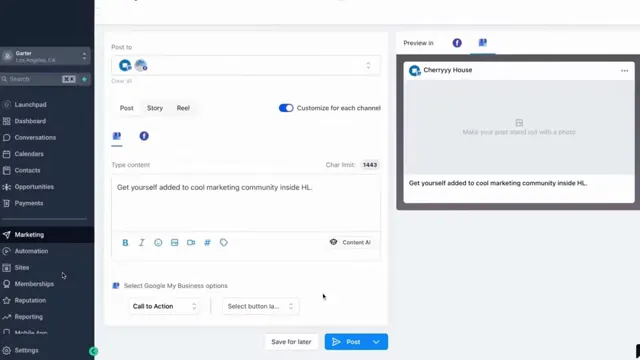Open Reporting in the sidebar
640x360 pixels.
click(x=28, y=317)
